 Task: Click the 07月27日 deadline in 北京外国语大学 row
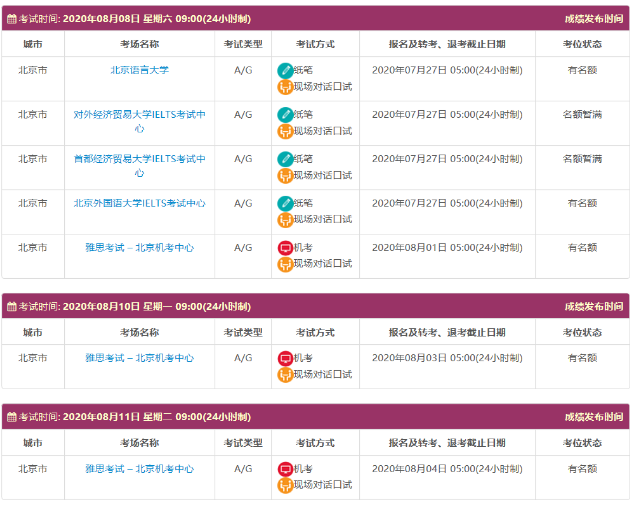point(447,203)
